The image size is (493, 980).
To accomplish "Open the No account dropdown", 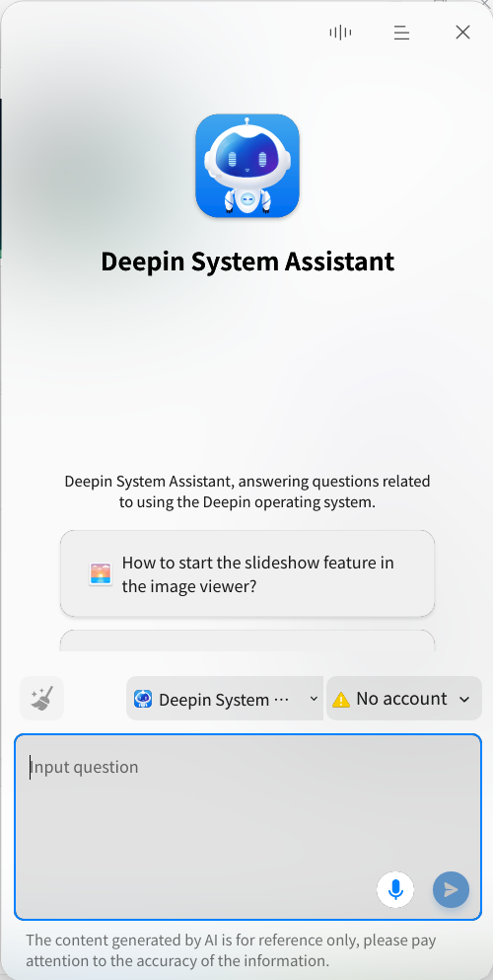I will pyautogui.click(x=403, y=698).
